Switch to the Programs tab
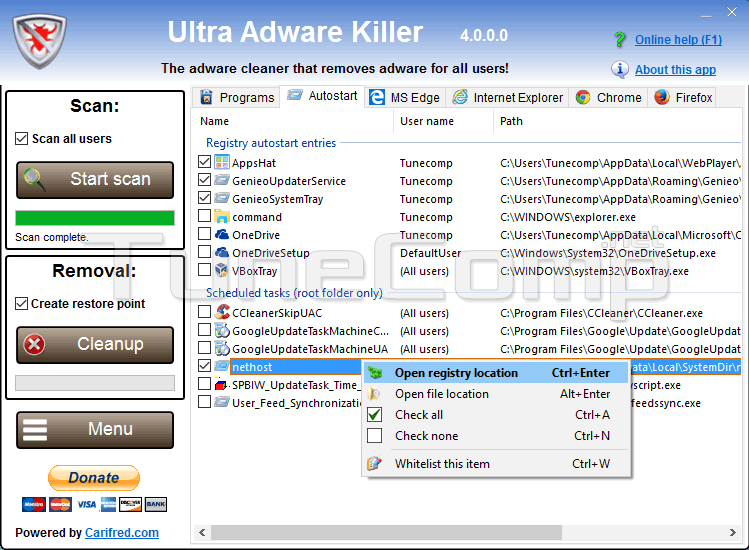 click(236, 97)
